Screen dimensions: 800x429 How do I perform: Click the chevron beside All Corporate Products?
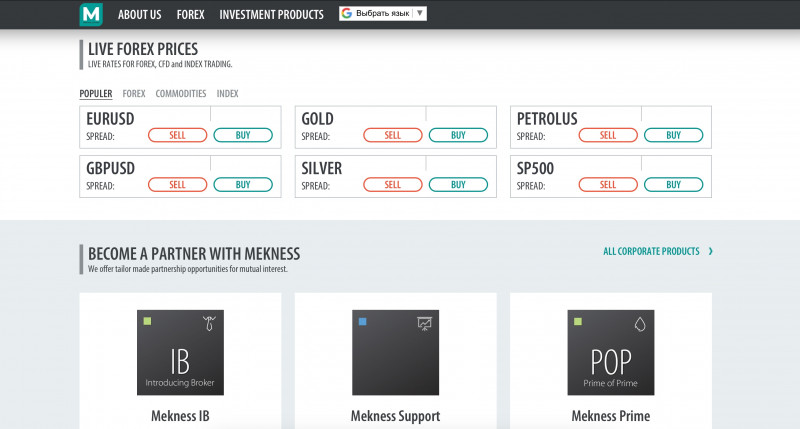pyautogui.click(x=710, y=251)
